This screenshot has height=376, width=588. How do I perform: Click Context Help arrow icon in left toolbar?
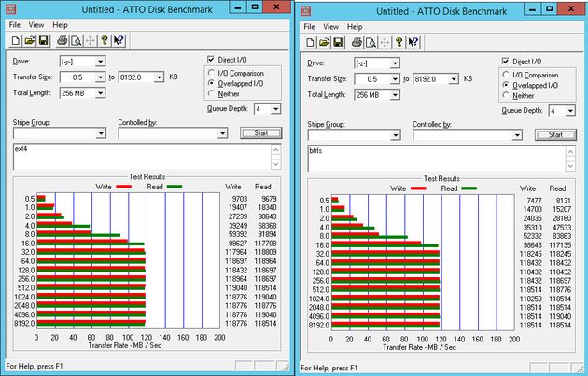pos(119,40)
